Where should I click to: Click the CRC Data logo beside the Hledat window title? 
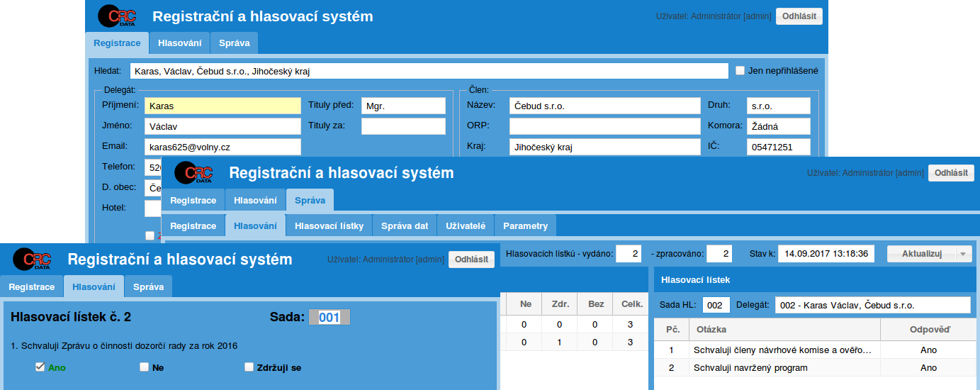click(x=116, y=17)
